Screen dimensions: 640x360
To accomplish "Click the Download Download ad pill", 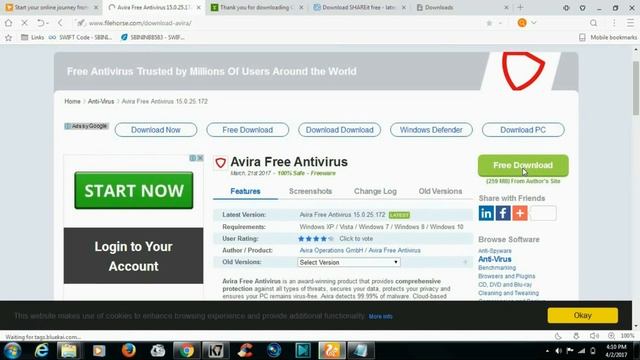I will click(339, 130).
